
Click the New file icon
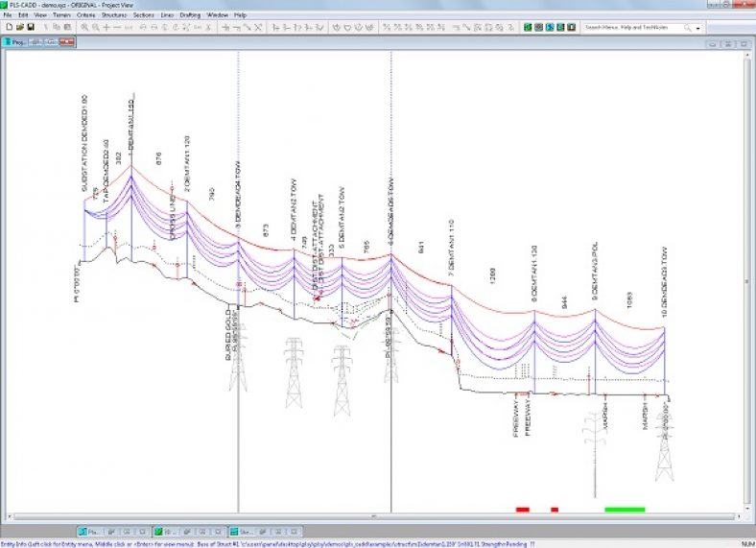(8, 27)
